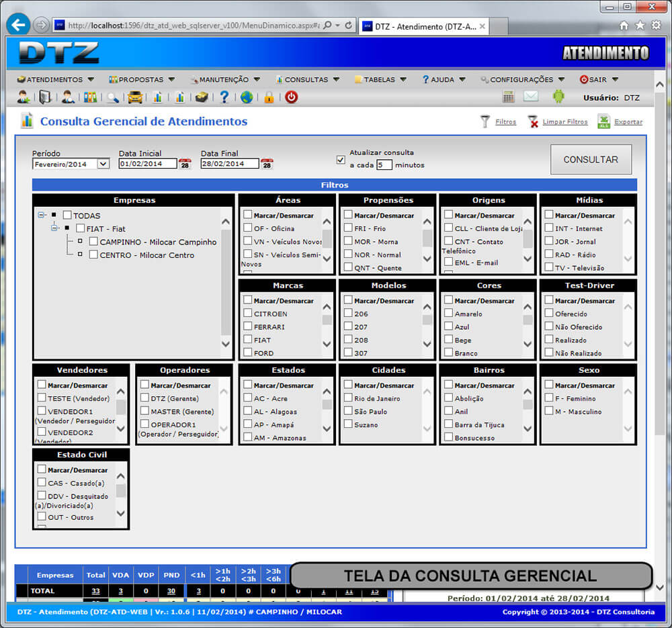Viewport: 672px width, 628px height.
Task: Click the padlock icon in toolbar
Action: pyautogui.click(x=269, y=97)
